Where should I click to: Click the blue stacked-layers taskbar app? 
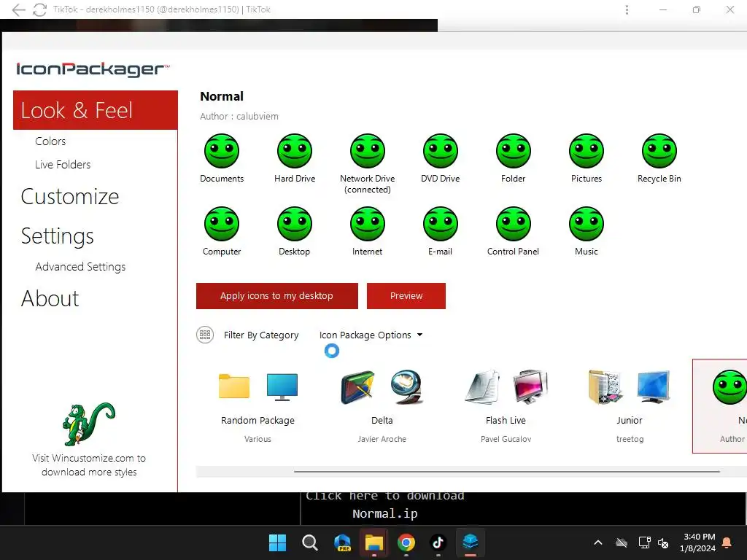(471, 542)
